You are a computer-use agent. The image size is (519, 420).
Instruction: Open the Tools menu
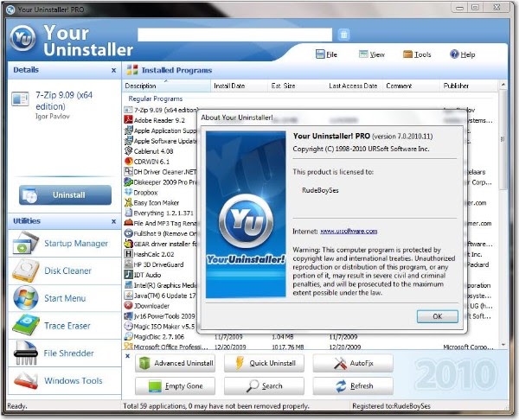pyautogui.click(x=417, y=54)
